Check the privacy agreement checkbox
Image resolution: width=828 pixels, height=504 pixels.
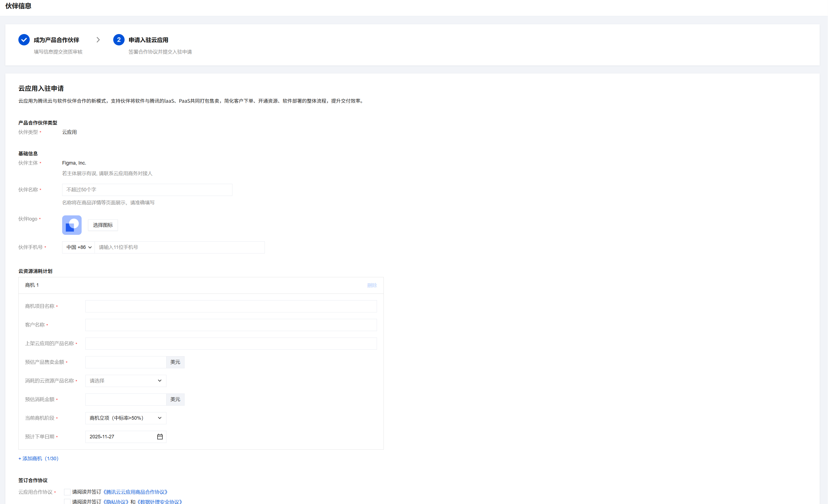(67, 501)
